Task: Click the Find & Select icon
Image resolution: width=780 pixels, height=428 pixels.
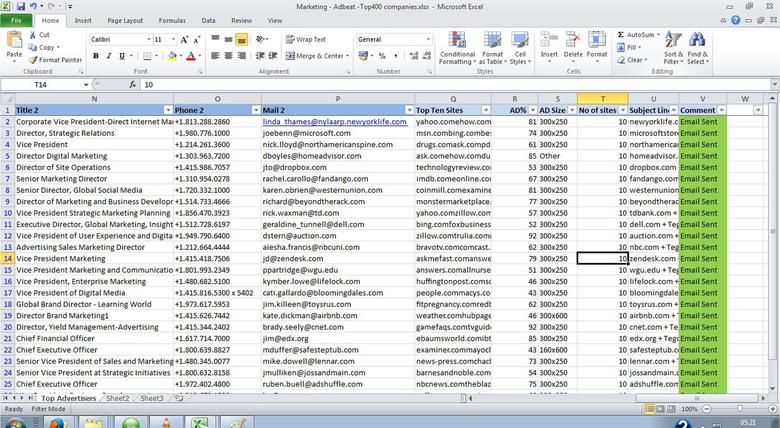Action: 697,47
